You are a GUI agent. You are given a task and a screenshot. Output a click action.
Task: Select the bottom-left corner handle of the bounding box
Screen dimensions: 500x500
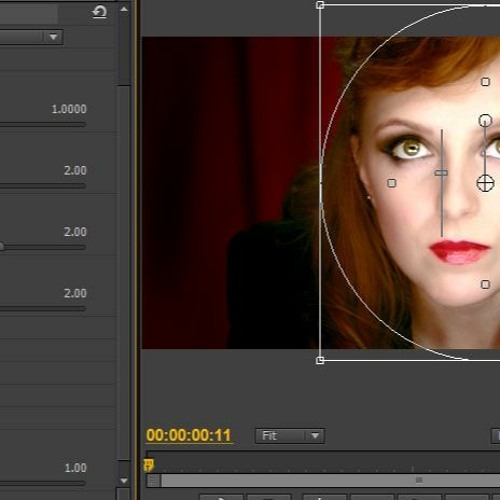point(320,360)
